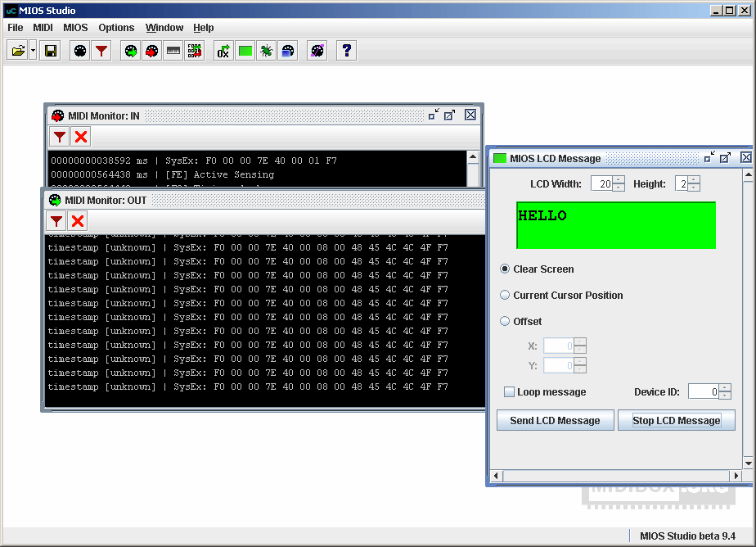
Task: Click the blue question mark help icon
Action: click(x=347, y=51)
